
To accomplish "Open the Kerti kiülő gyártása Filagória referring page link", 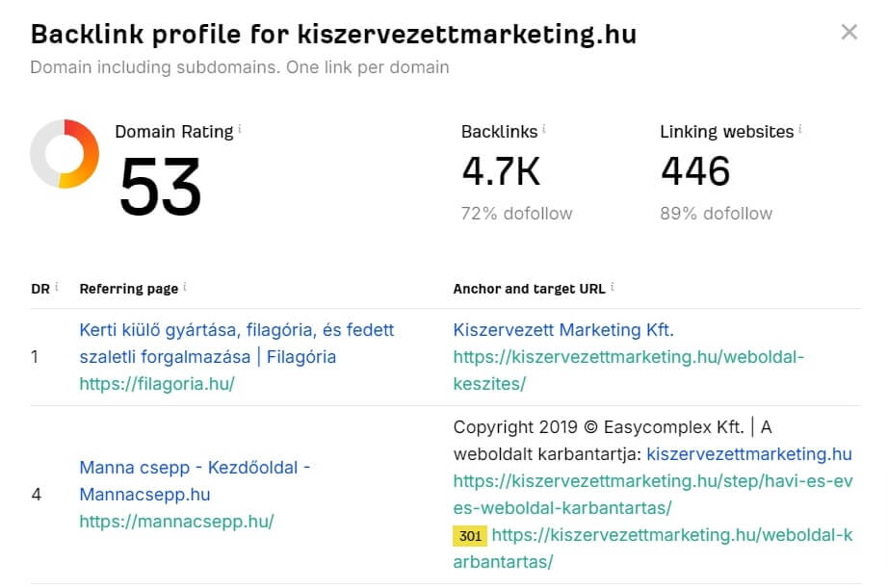I will click(237, 343).
